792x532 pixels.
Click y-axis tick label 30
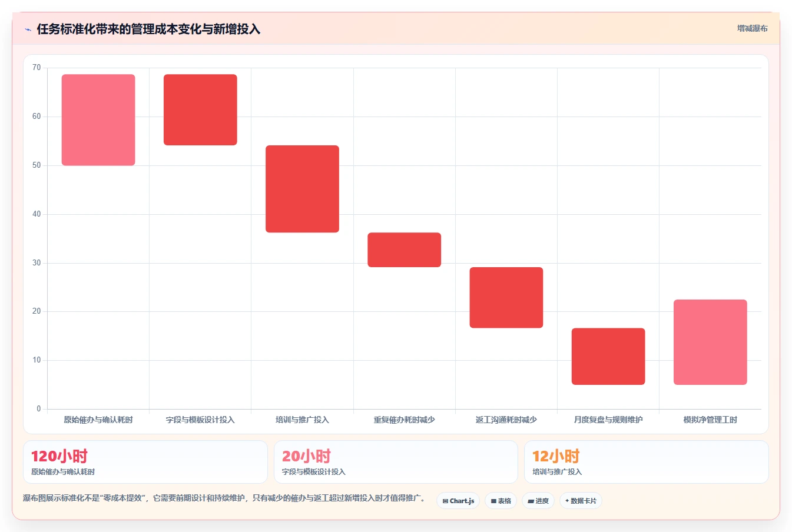pos(37,263)
